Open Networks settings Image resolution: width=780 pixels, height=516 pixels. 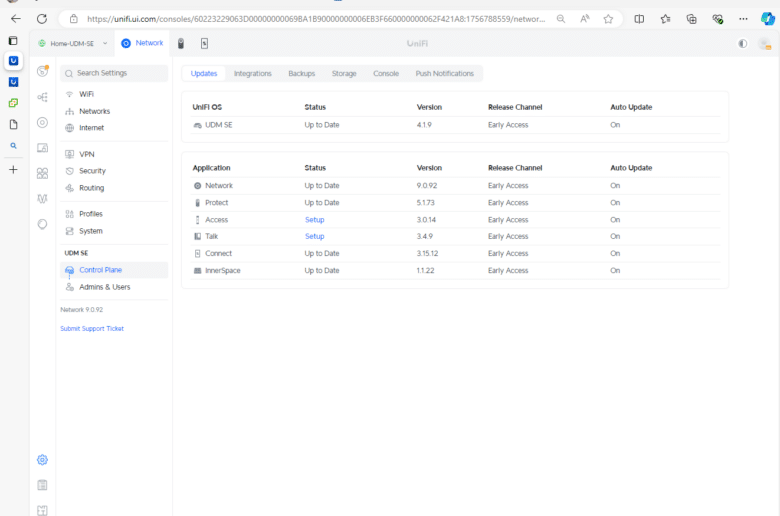pos(95,111)
